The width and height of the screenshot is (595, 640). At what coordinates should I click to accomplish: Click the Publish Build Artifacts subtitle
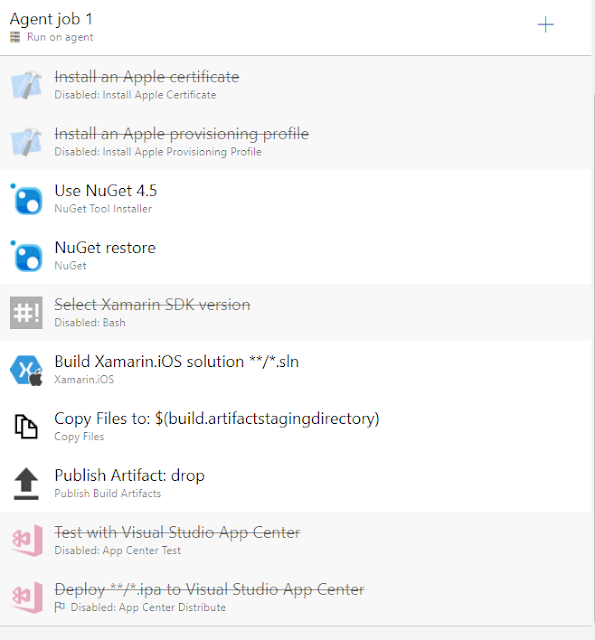(x=108, y=493)
